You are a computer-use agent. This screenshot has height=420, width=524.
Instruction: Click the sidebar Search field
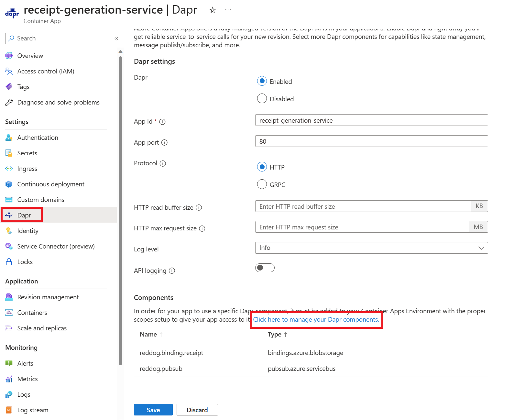[56, 39]
